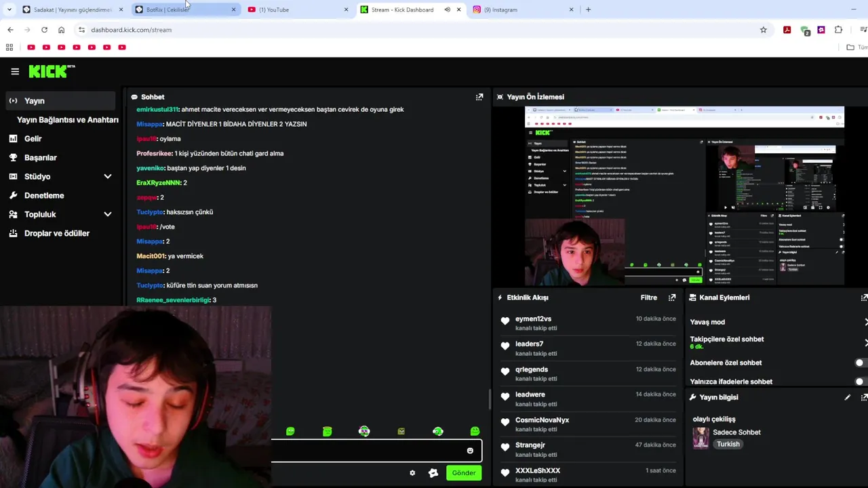Insert the rainbow clown emote

[x=364, y=431]
